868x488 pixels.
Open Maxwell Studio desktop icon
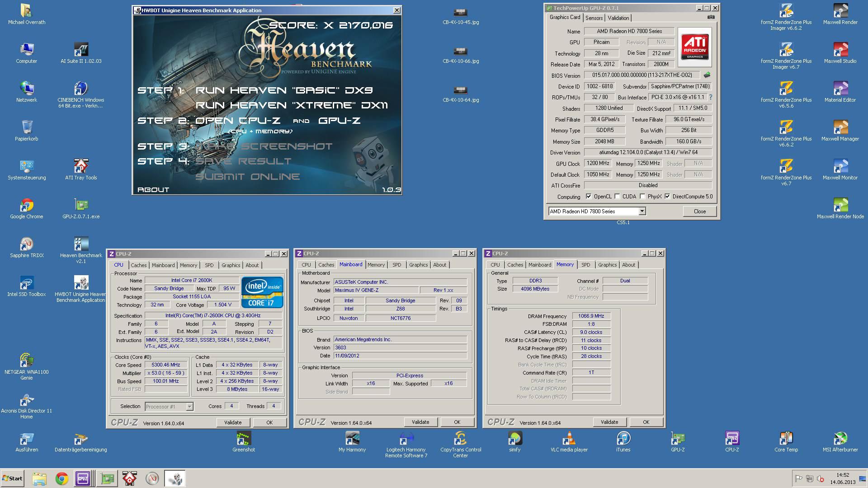point(840,52)
